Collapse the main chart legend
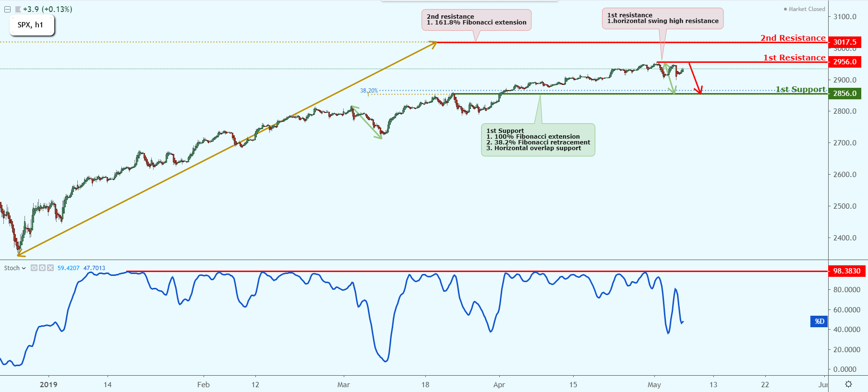The height and width of the screenshot is (392, 868). 7,9
